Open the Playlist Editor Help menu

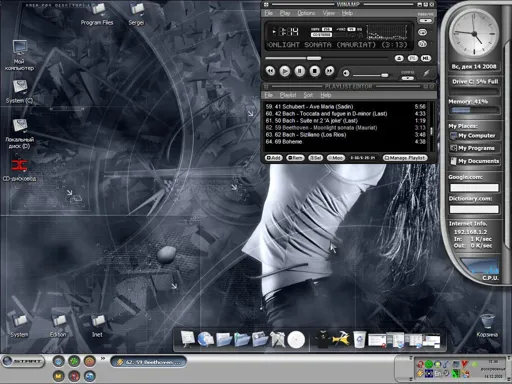tap(326, 95)
